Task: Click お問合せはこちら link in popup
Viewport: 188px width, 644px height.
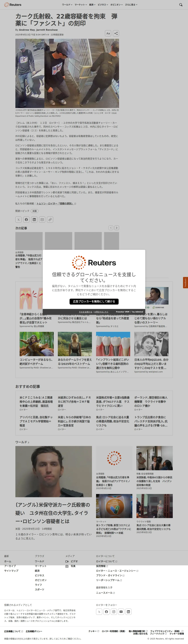Action: point(101,312)
